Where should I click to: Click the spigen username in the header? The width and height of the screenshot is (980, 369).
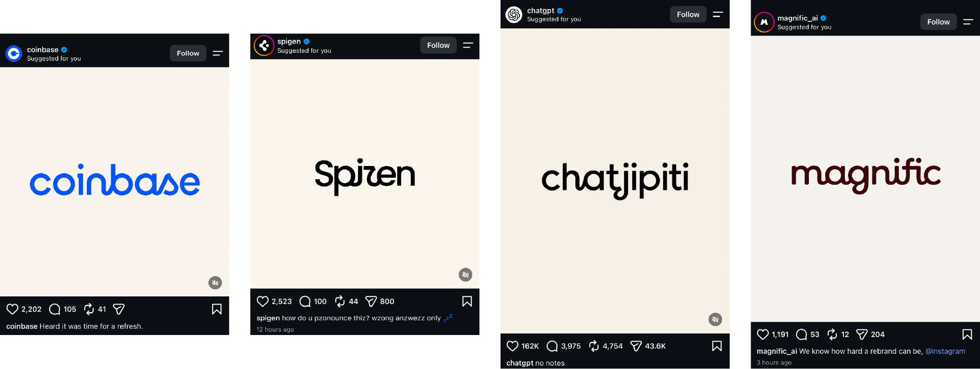tap(289, 42)
